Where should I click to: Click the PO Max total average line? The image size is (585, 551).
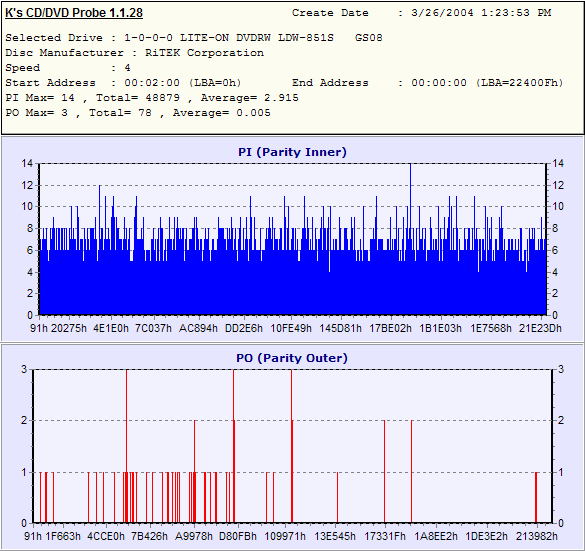coord(138,113)
